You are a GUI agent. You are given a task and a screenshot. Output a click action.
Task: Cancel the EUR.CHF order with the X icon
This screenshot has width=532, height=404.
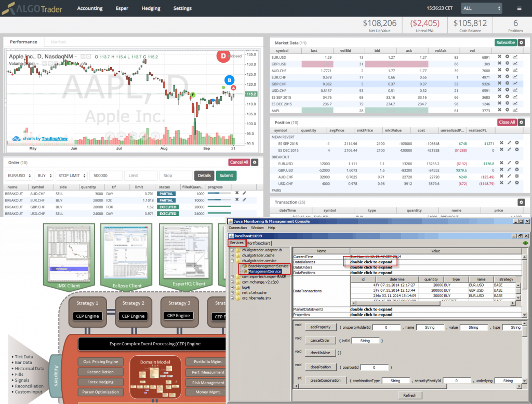click(237, 199)
